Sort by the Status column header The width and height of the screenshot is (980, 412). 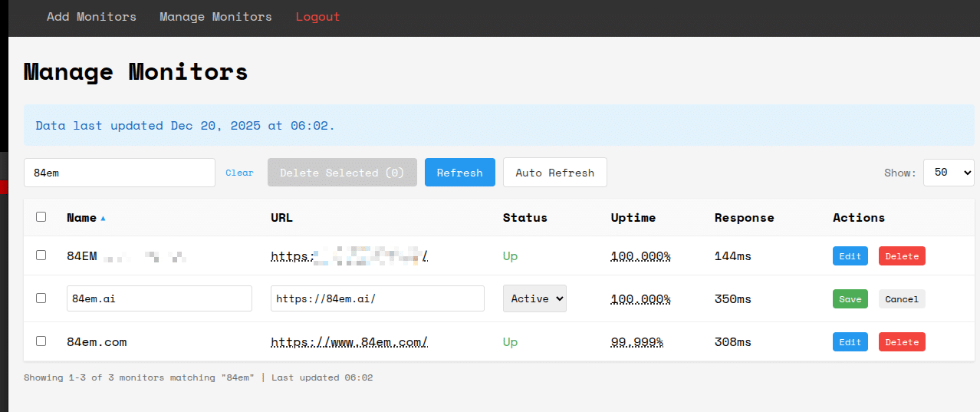pos(525,217)
